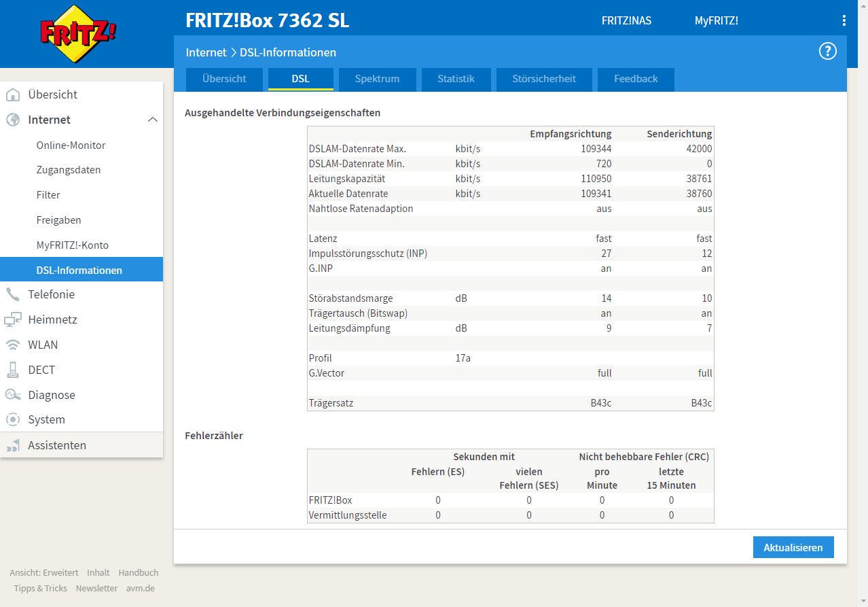The image size is (868, 607).
Task: Click Leitungskapazität value 110950
Action: [596, 179]
